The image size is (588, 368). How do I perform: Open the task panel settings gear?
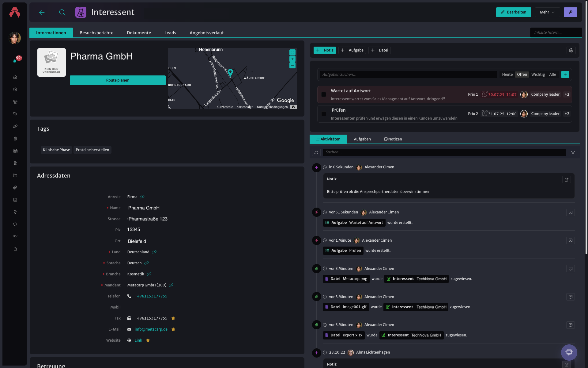(571, 50)
